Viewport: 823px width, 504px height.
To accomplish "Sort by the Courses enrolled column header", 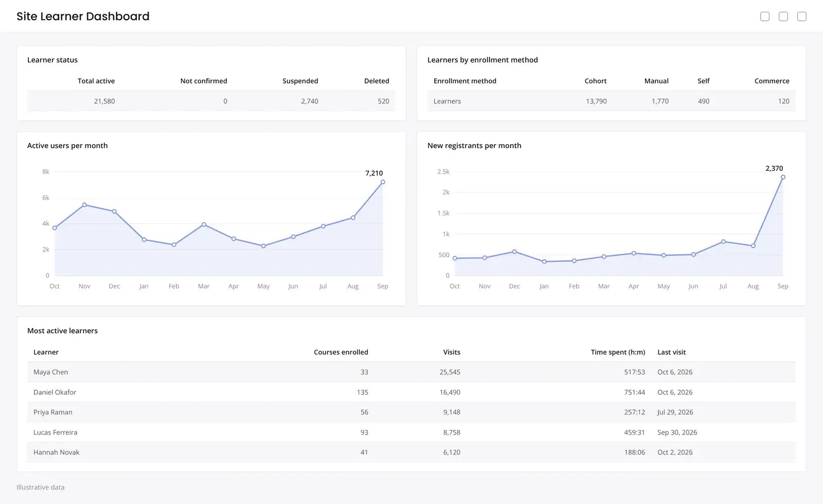I will click(x=341, y=352).
